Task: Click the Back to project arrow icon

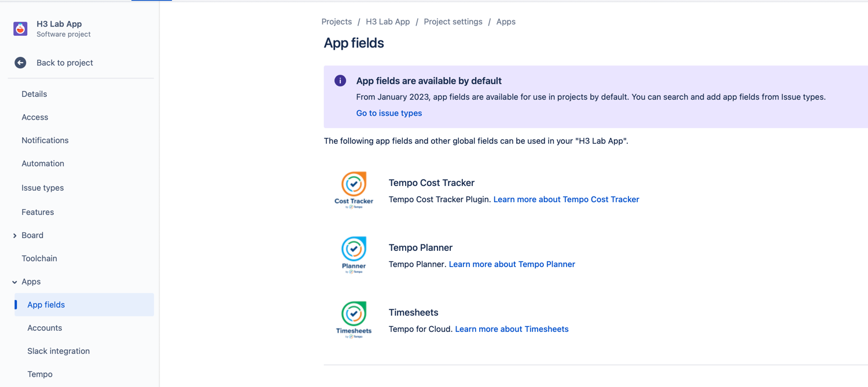Action: (x=20, y=63)
